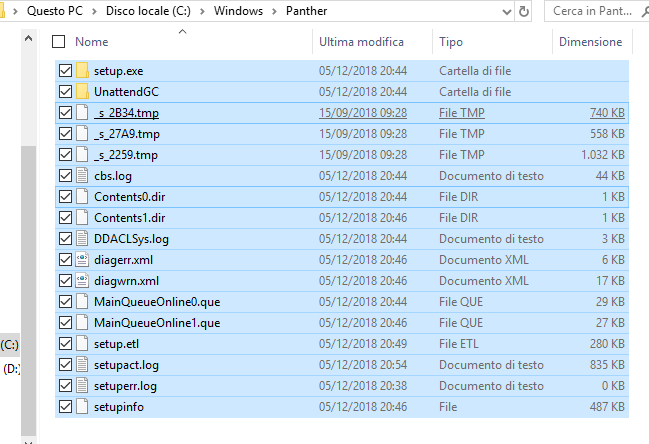The image size is (649, 444).
Task: Click the 835 KB size value
Action: pyautogui.click(x=607, y=365)
